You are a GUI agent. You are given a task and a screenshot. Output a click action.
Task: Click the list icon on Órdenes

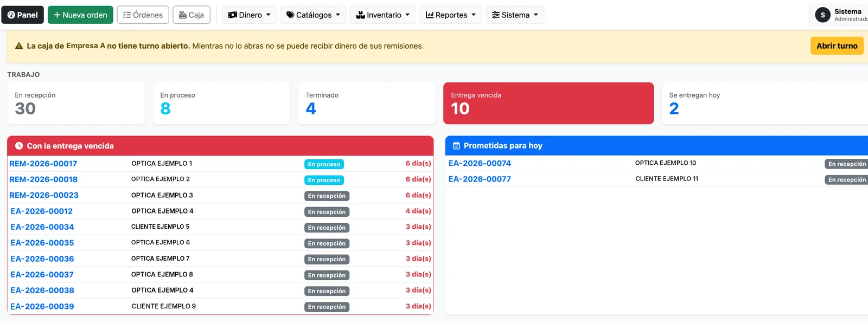point(127,15)
